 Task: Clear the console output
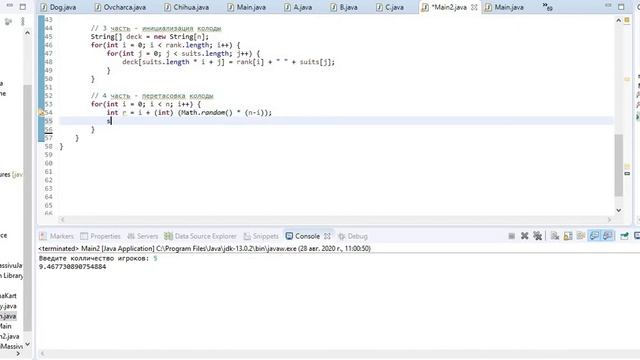point(555,236)
